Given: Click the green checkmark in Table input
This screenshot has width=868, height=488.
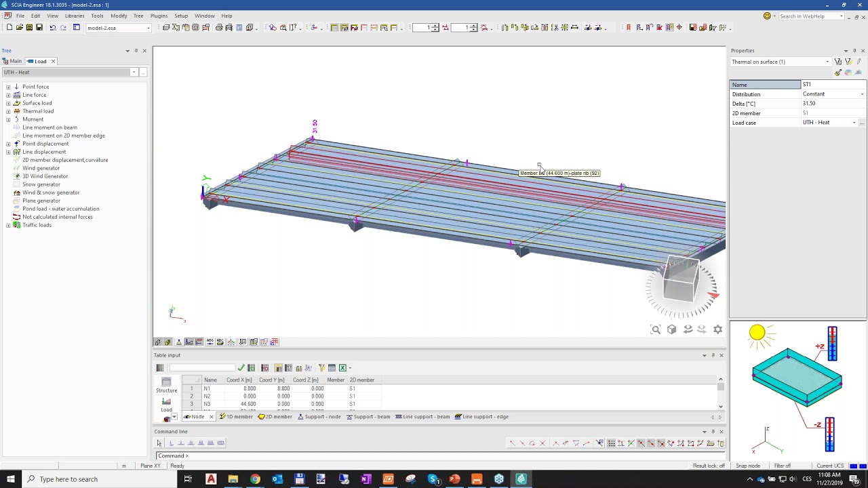Looking at the screenshot, I should pyautogui.click(x=241, y=368).
